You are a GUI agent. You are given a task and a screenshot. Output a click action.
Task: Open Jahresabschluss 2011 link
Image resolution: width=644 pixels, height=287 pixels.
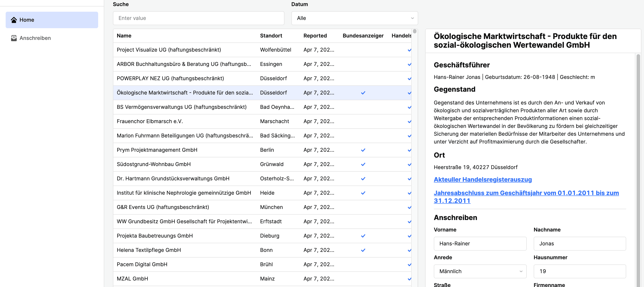tap(526, 197)
